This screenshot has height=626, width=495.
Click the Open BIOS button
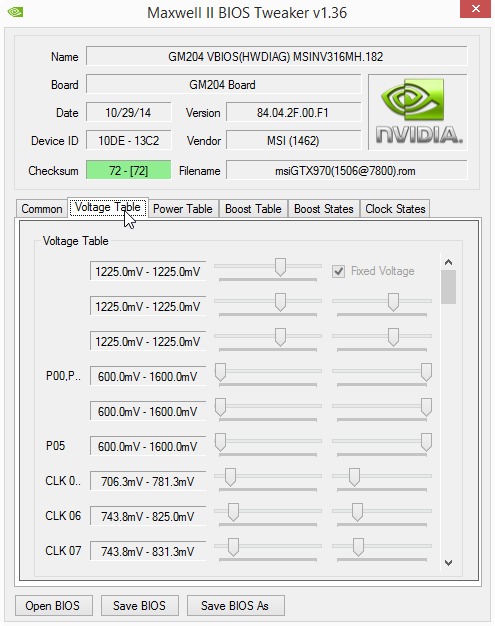pyautogui.click(x=54, y=606)
